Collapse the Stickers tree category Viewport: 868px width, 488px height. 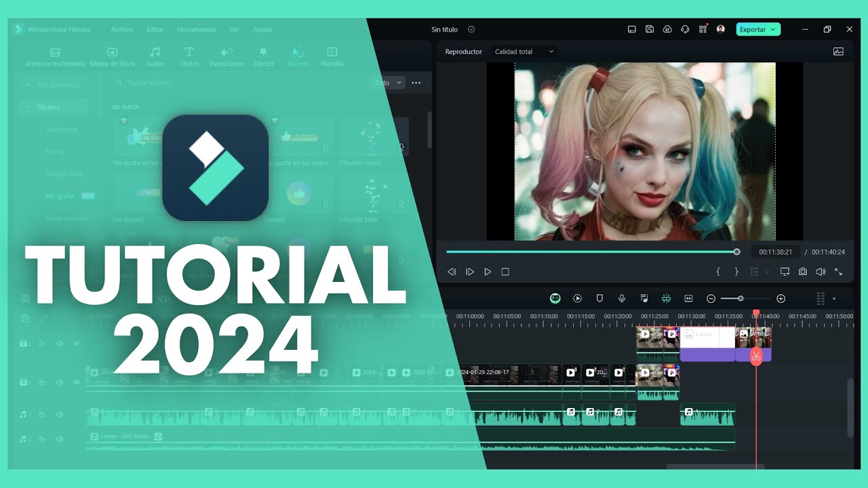pos(28,107)
